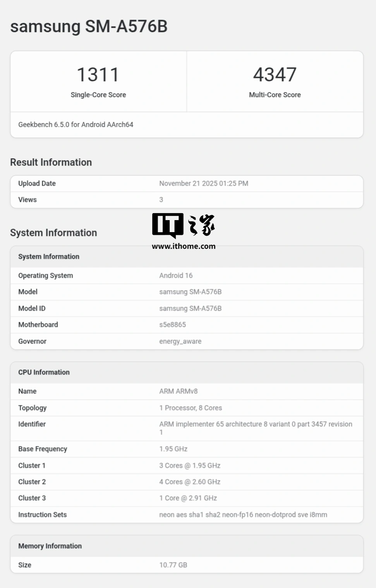The height and width of the screenshot is (588, 376).
Task: Click the 10.77 GB memory size value
Action: point(173,565)
